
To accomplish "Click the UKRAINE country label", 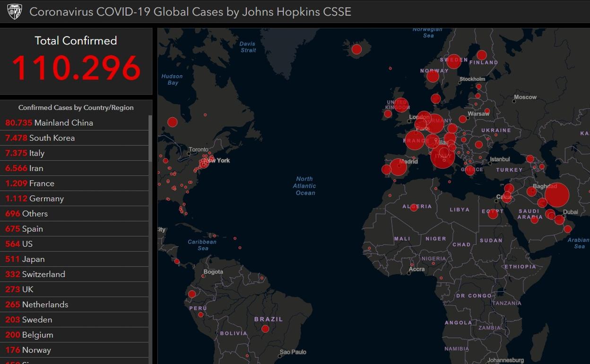I will [x=496, y=130].
